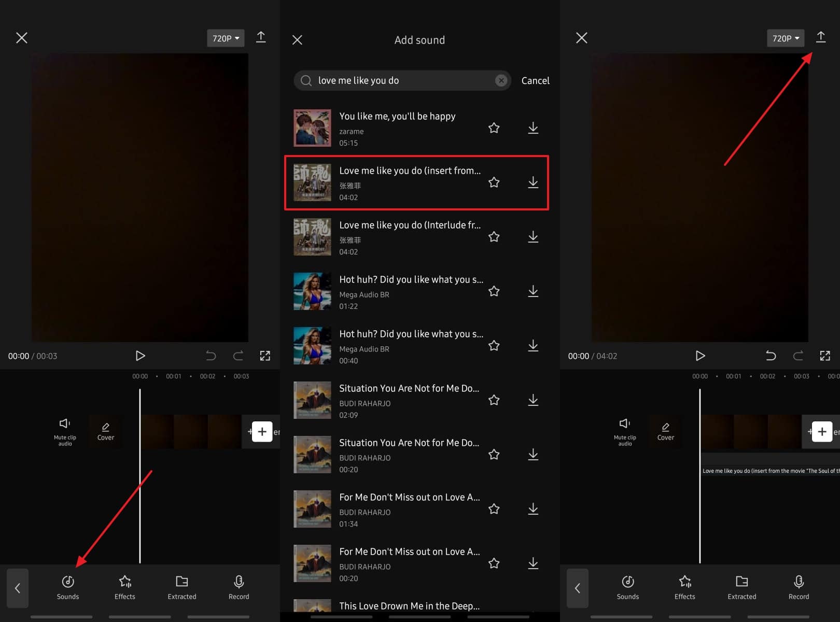
Task: Download 'Love me like you do (Interlude)'
Action: pyautogui.click(x=533, y=237)
